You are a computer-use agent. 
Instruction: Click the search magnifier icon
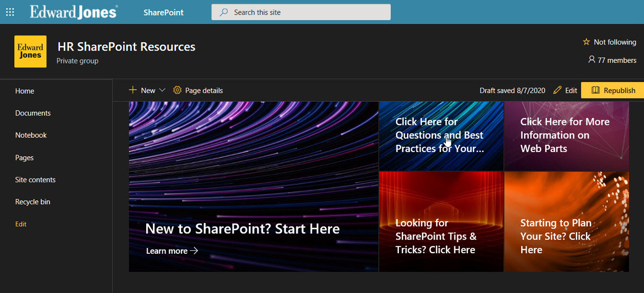click(x=224, y=12)
